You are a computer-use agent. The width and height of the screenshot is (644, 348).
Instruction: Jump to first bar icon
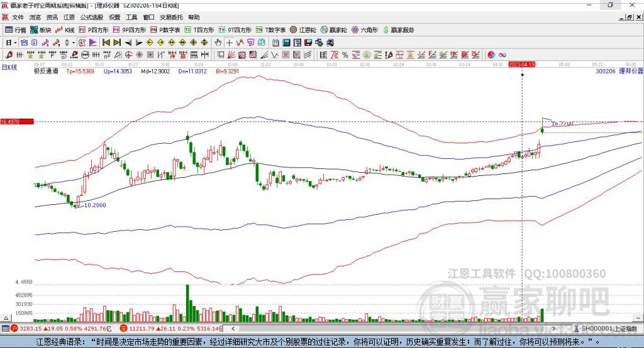106,43
